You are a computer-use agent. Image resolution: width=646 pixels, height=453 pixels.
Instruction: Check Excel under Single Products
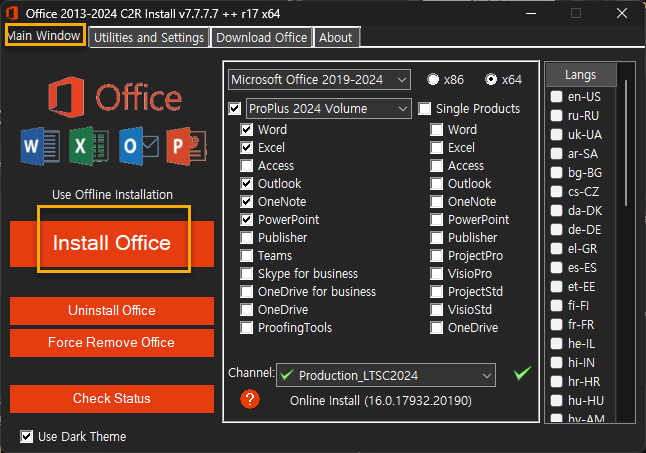(x=436, y=147)
